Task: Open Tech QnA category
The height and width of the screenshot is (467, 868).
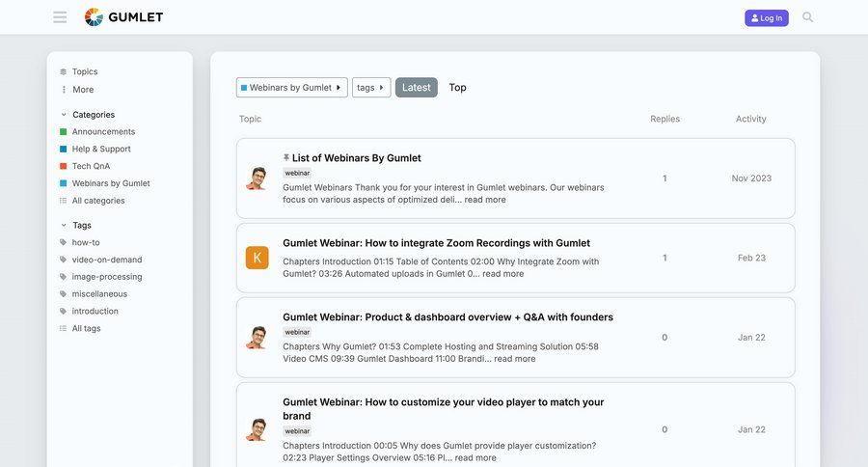Action: pyautogui.click(x=91, y=166)
